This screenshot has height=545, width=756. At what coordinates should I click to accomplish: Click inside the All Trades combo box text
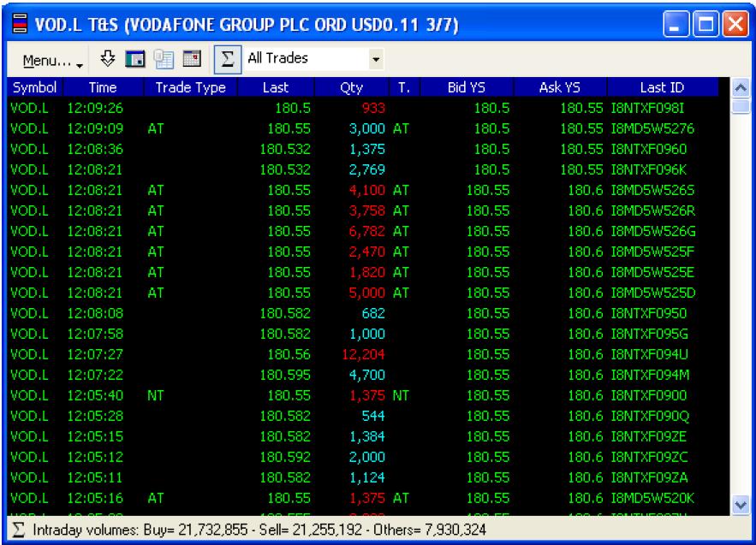click(x=300, y=59)
